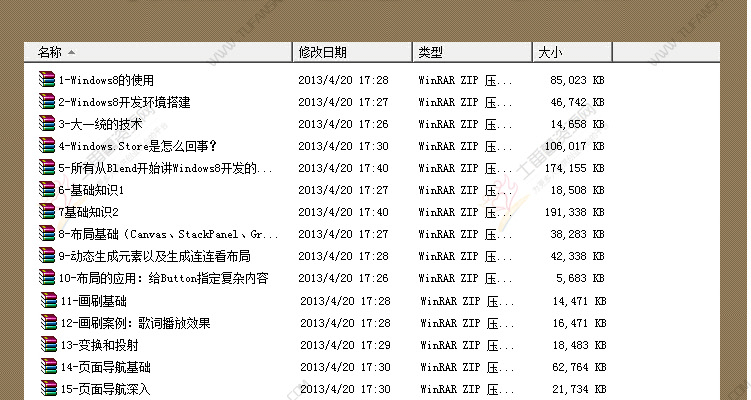Click the ZIP icon for 11-画刷基础
The width and height of the screenshot is (751, 400).
(x=49, y=300)
